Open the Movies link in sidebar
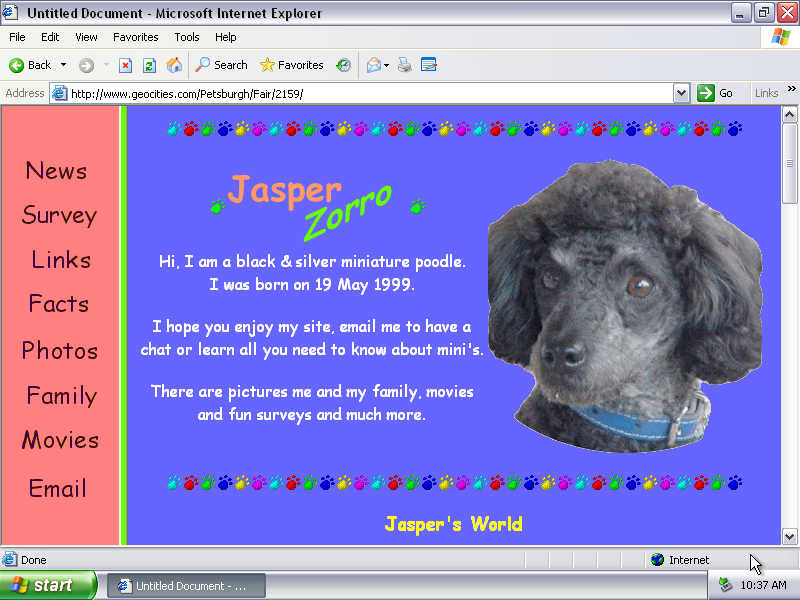800x600 pixels. click(60, 440)
